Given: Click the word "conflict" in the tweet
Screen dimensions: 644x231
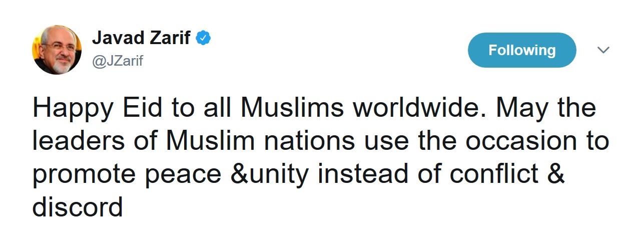Looking at the screenshot, I should click(501, 173).
